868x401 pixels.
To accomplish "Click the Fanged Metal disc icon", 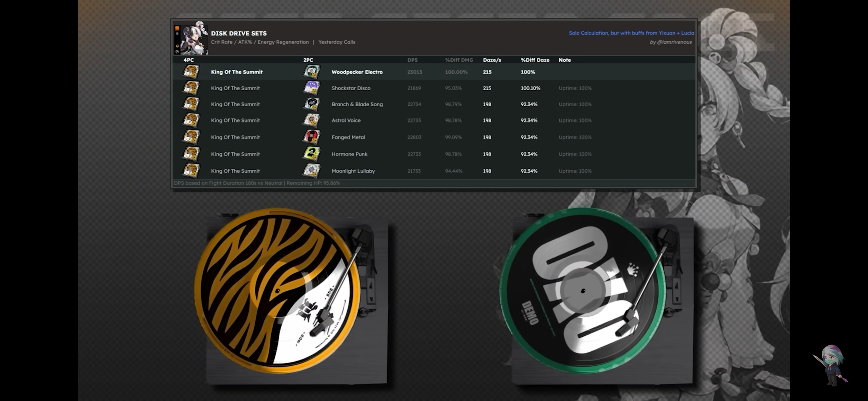I will coord(312,137).
